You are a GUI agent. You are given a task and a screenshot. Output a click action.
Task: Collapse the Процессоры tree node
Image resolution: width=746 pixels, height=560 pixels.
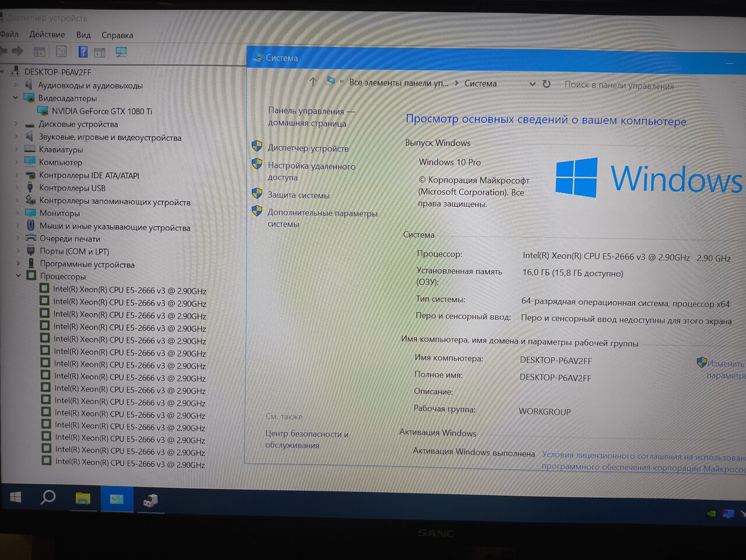[x=18, y=276]
